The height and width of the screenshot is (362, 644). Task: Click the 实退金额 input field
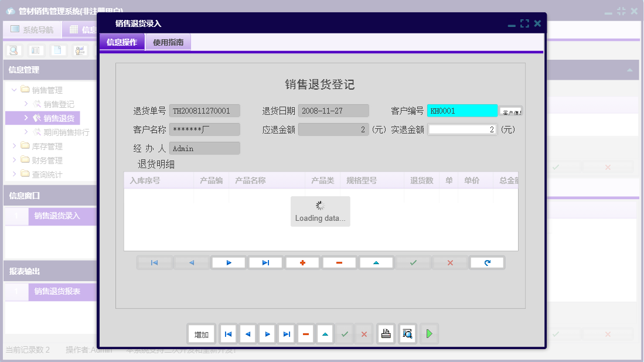[462, 129]
